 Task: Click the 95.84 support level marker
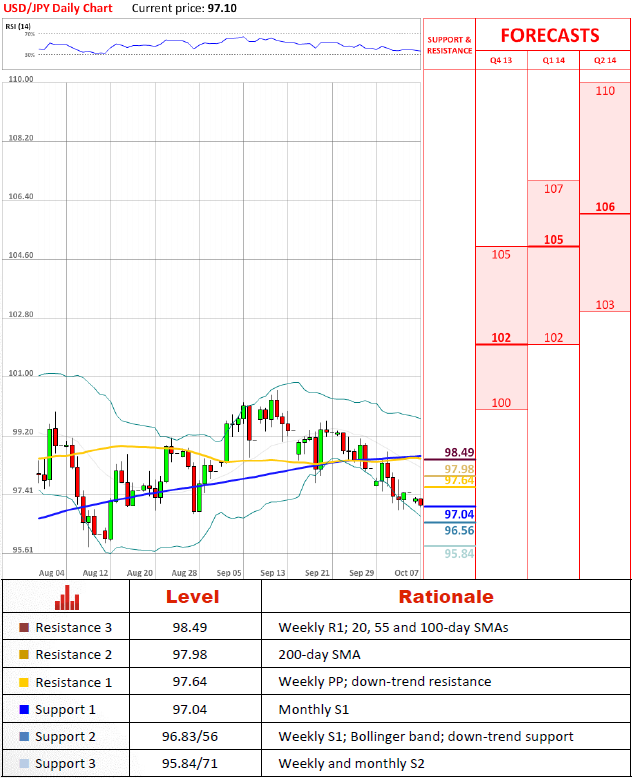[459, 553]
